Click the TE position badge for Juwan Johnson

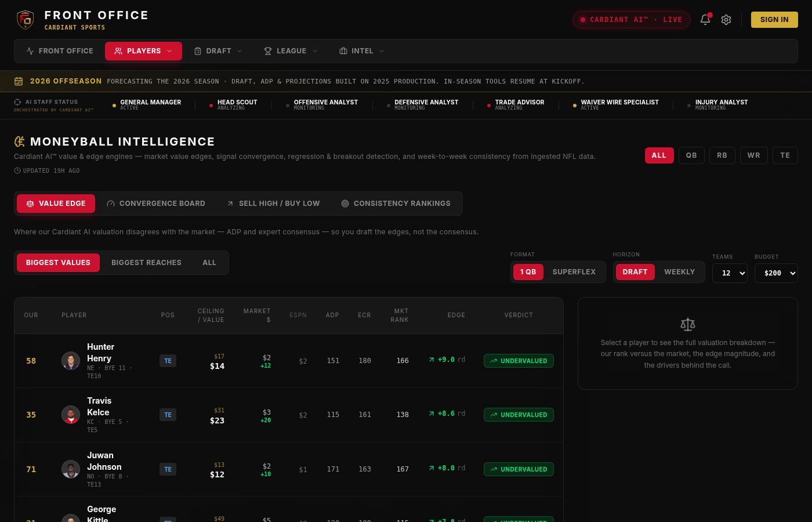pyautogui.click(x=168, y=469)
